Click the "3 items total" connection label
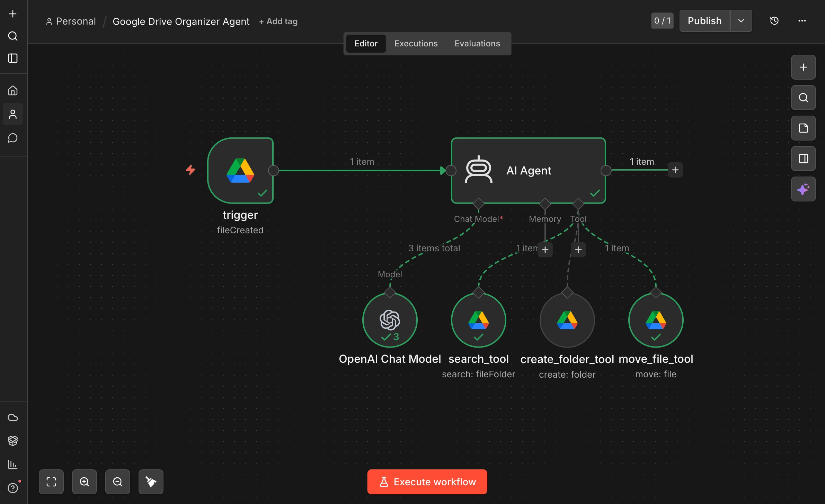This screenshot has width=825, height=504. click(434, 248)
